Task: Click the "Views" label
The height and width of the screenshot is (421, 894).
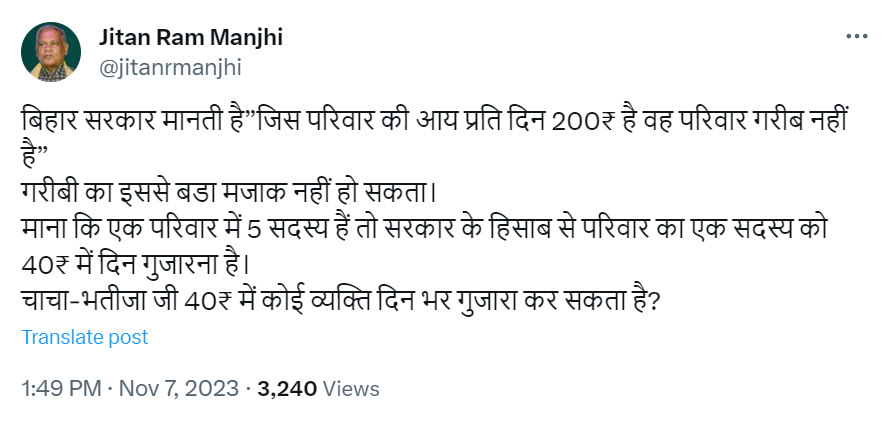Action: click(x=350, y=388)
